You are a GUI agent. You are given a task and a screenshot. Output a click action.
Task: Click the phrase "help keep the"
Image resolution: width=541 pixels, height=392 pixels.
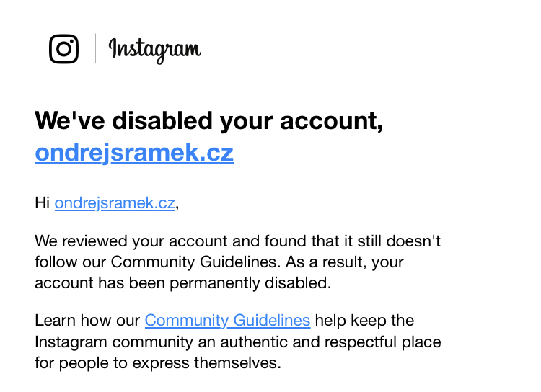pyautogui.click(x=364, y=320)
